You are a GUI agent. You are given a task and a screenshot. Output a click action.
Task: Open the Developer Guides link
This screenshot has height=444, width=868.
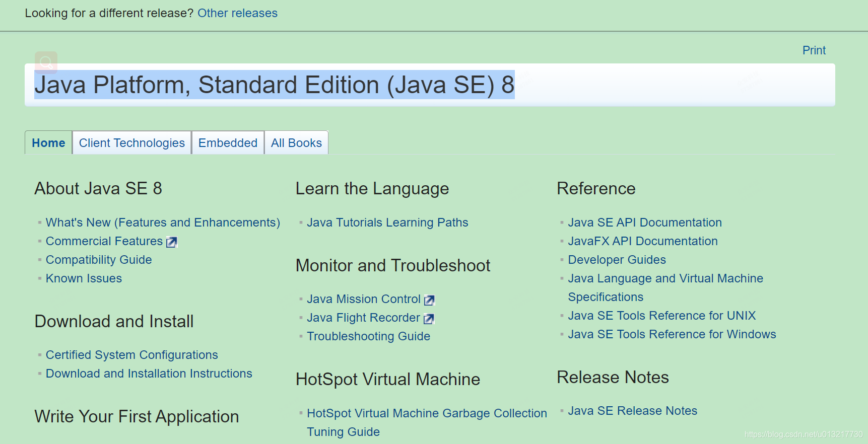[x=617, y=260]
